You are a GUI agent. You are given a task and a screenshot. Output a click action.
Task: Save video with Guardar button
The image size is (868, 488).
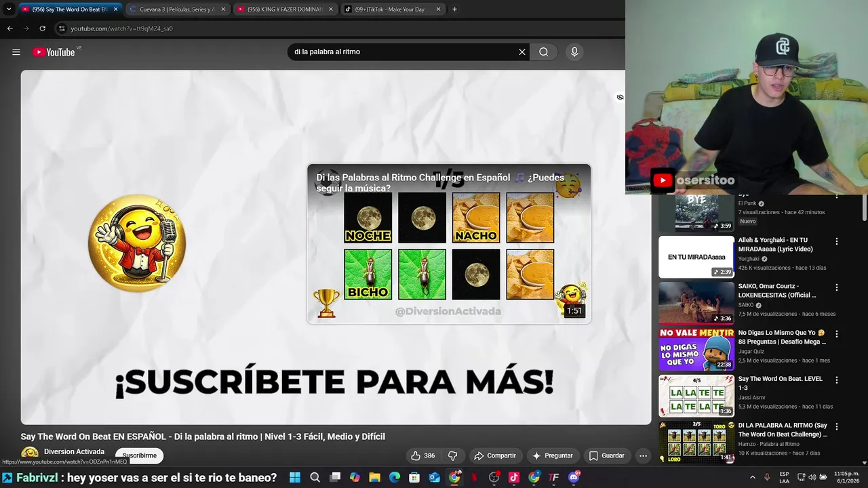coord(607,455)
